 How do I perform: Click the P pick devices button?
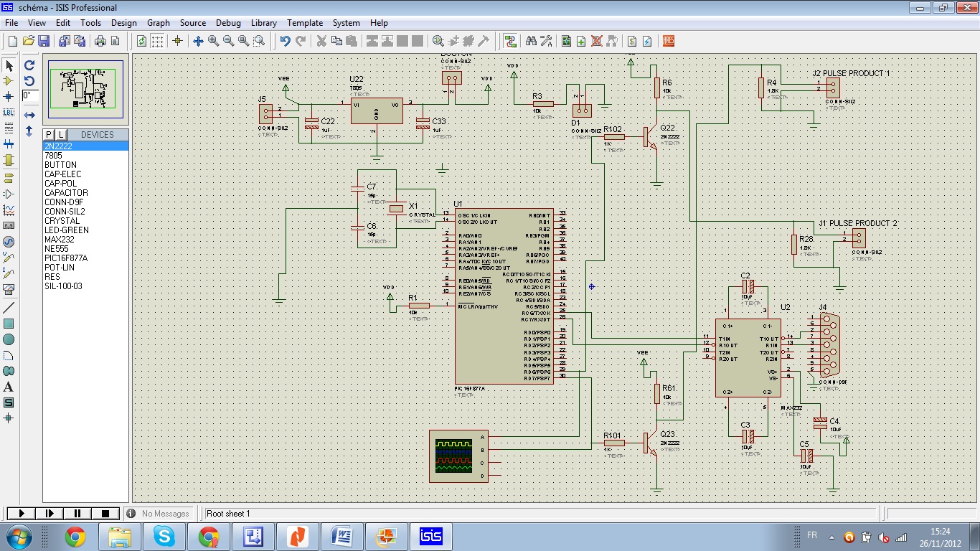click(x=49, y=135)
